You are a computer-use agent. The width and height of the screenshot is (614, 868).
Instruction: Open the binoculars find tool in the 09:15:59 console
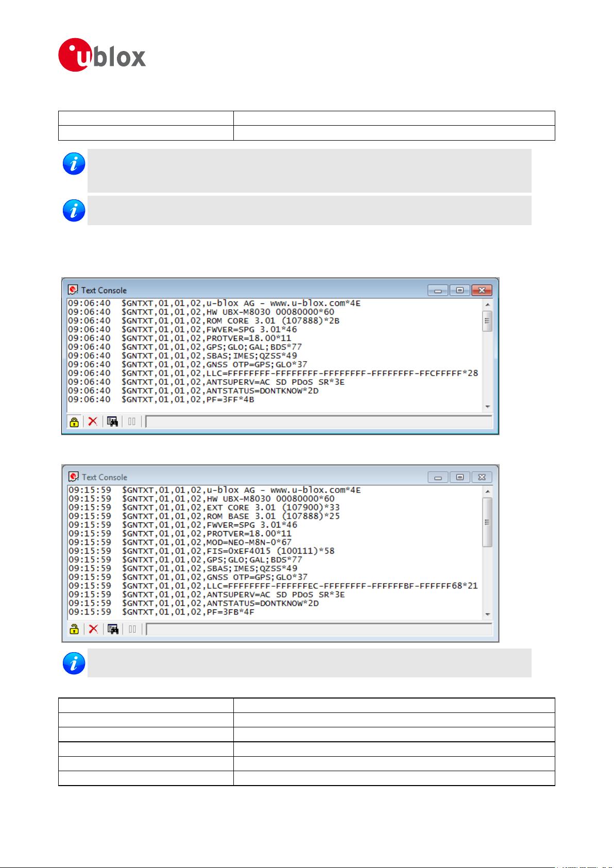tap(113, 629)
